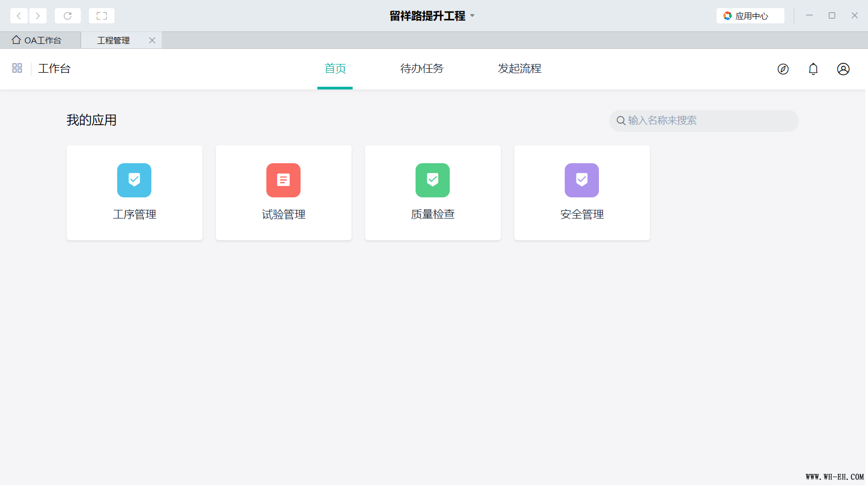
Task: Go forward with the right arrow
Action: point(37,16)
